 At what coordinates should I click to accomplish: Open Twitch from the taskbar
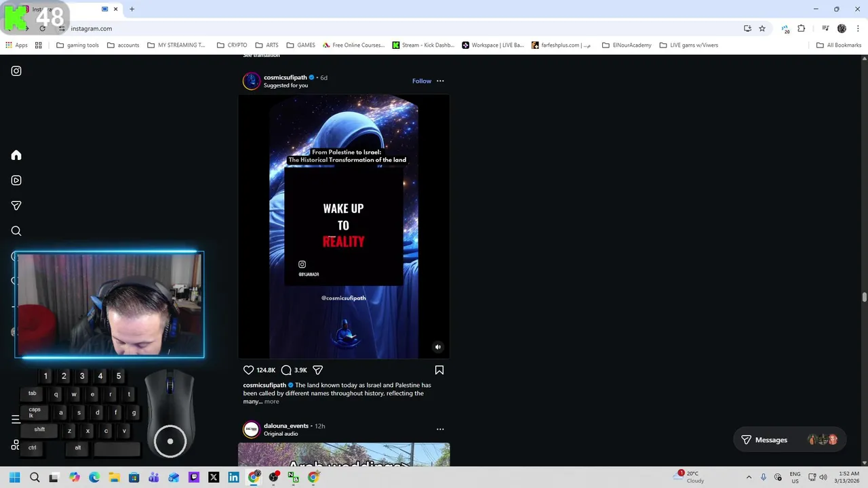click(194, 477)
